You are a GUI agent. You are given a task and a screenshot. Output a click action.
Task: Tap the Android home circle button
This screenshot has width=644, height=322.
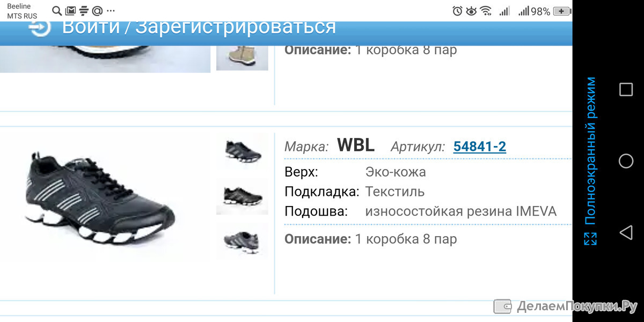click(626, 161)
